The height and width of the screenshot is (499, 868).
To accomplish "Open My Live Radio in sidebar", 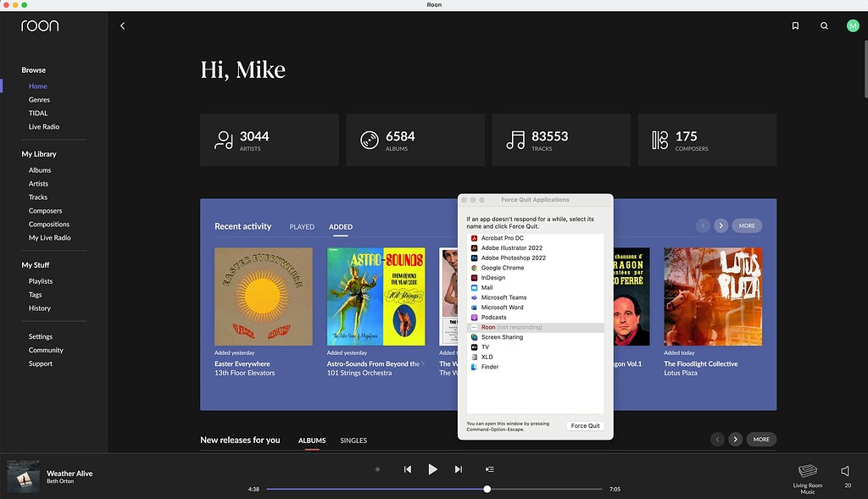I will (50, 238).
